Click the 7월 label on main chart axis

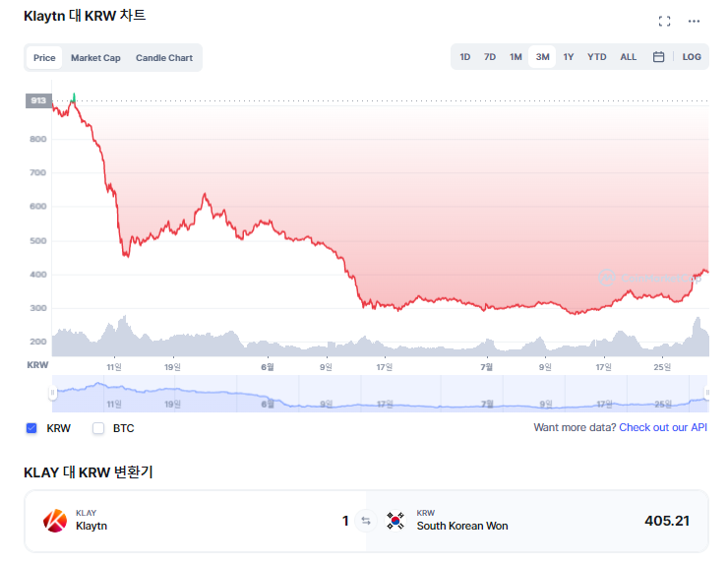[x=487, y=367]
